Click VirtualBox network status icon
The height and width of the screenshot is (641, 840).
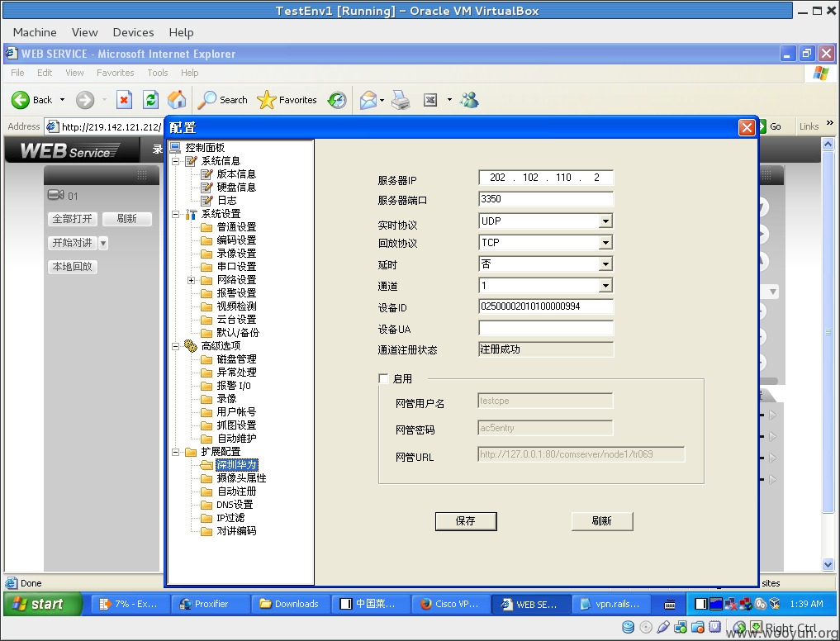[x=681, y=626]
